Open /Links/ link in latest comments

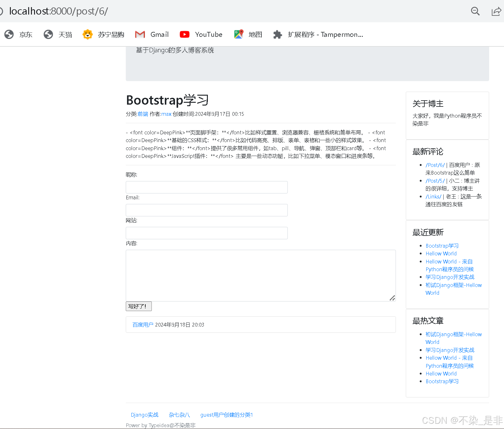coord(433,197)
